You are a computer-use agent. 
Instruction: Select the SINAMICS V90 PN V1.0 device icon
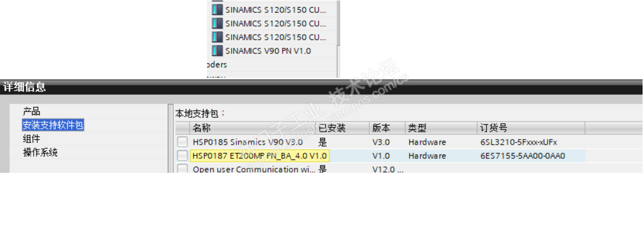(217, 50)
